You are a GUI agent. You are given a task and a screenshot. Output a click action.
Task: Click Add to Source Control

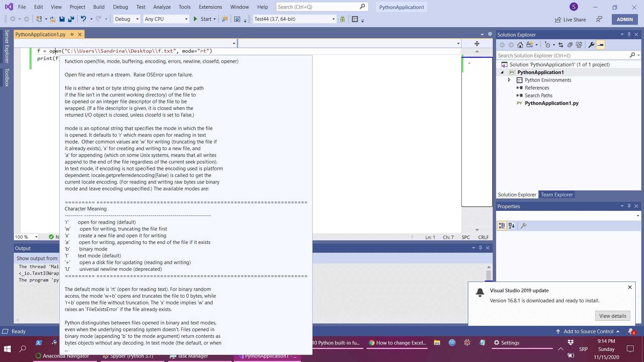point(588,331)
